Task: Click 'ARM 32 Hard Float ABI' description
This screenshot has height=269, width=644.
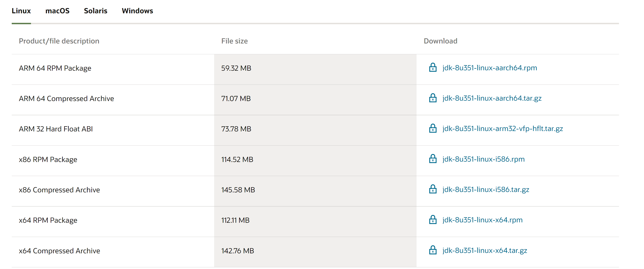Action: tap(56, 129)
